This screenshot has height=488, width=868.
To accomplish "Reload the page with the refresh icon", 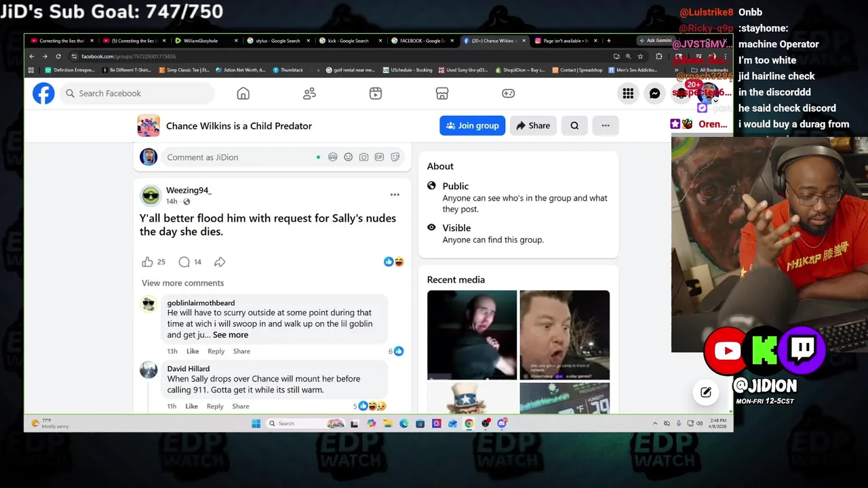I will 58,56.
